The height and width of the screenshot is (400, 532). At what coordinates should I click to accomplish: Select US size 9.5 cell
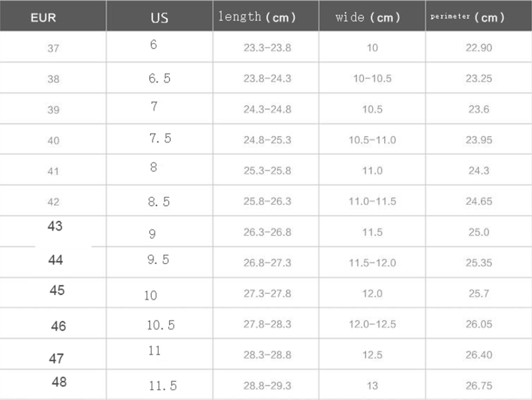coord(158,260)
